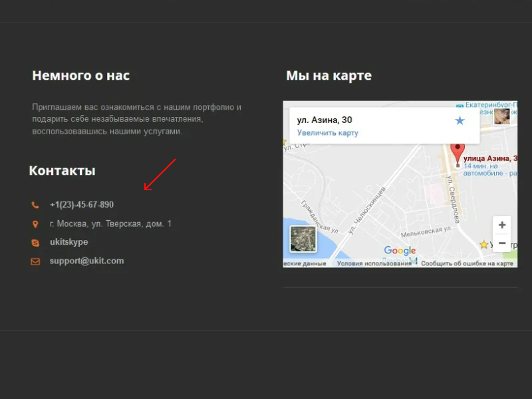Click the Google logo on the map

point(400,251)
